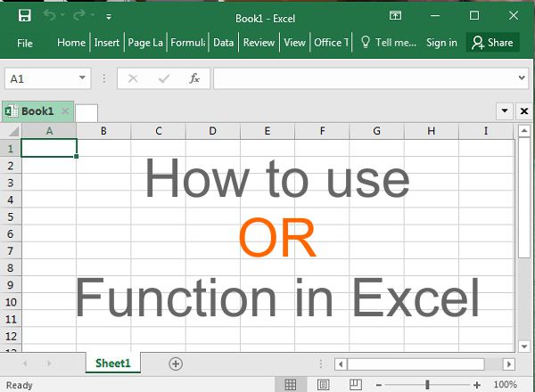
Task: Click the Enter checkmark icon in formula bar
Action: tap(164, 78)
